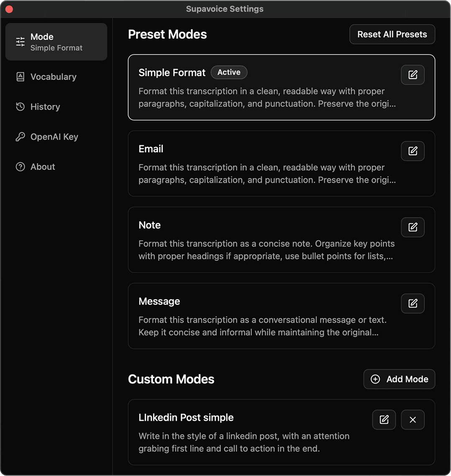Click the History clock icon

20,107
